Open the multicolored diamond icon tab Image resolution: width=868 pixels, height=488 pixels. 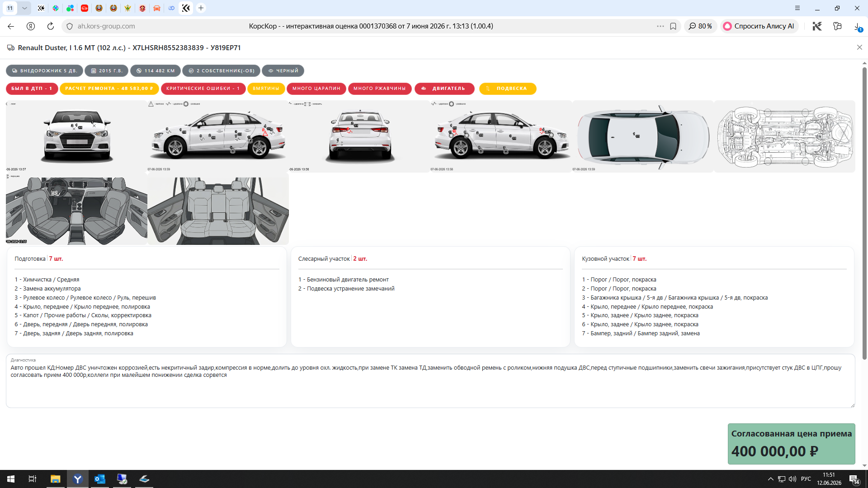click(56, 8)
